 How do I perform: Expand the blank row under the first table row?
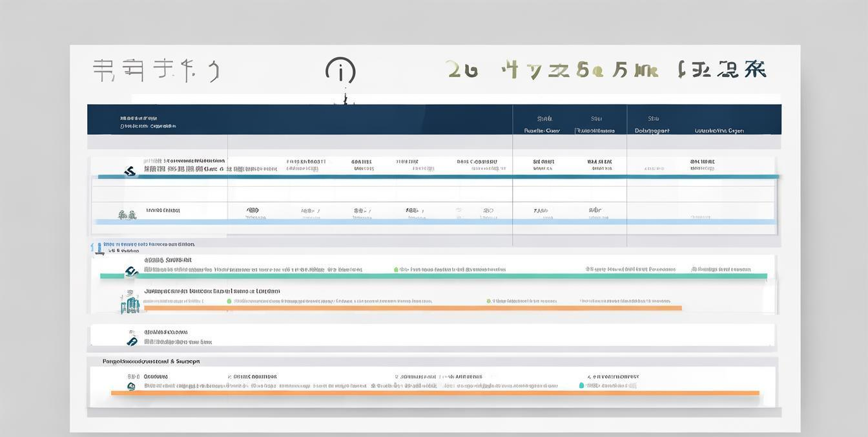pyautogui.click(x=433, y=193)
